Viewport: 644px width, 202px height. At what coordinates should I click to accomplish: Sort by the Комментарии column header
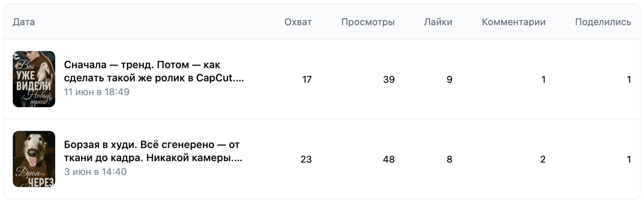(514, 22)
